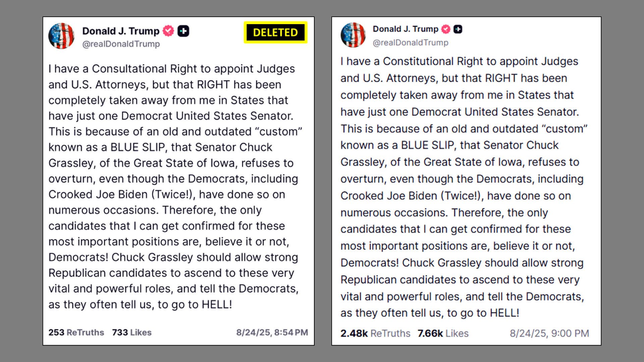Click the left post's flag-face profile avatar

pyautogui.click(x=61, y=36)
